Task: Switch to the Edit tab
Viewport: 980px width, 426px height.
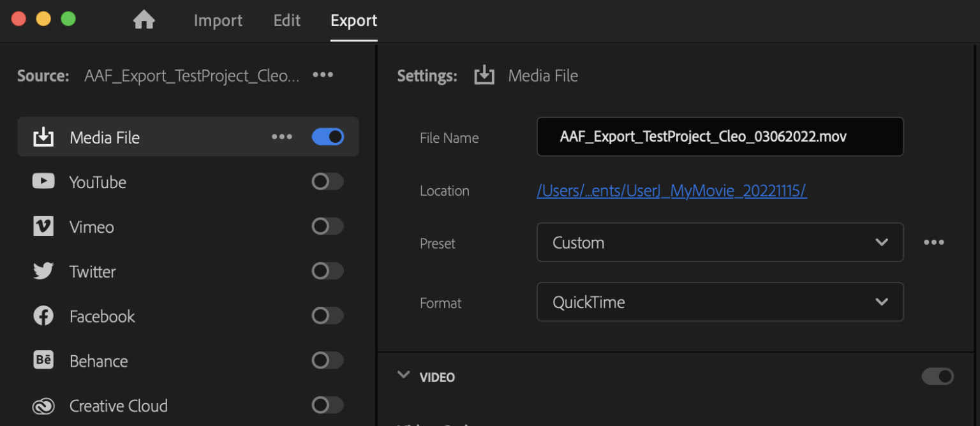Action: point(287,20)
